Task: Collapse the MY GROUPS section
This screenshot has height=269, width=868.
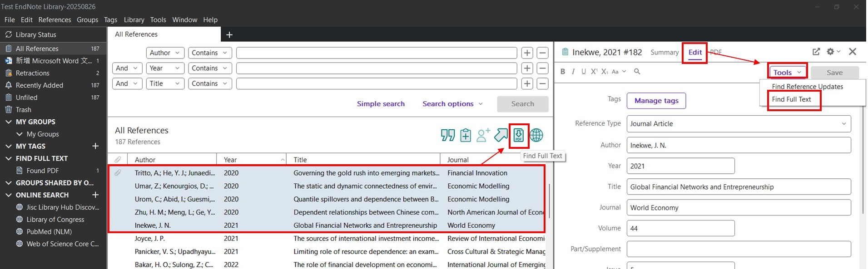Action: tap(9, 122)
